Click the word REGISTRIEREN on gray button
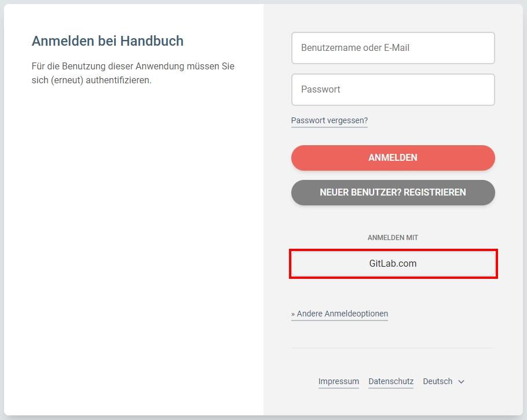This screenshot has width=527, height=420. click(x=434, y=193)
